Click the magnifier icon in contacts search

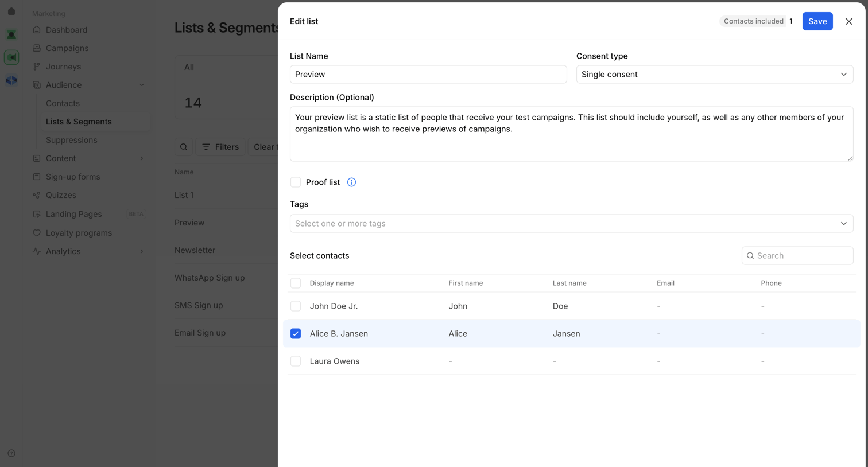tap(750, 256)
